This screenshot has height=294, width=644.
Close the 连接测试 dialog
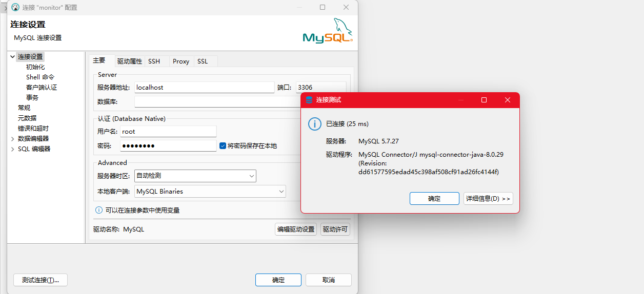[508, 100]
